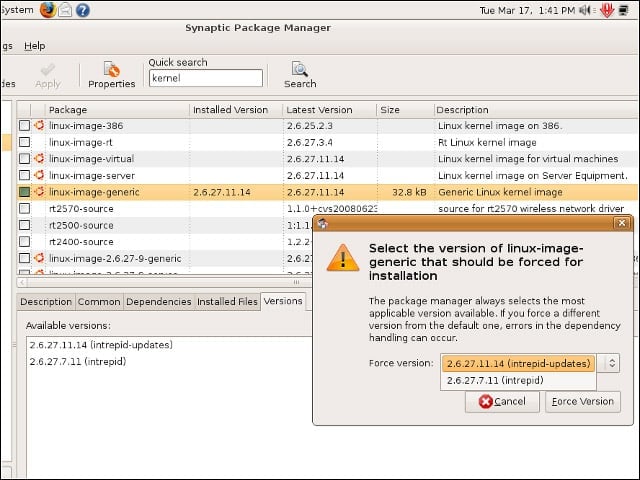Open the Help icon in top panel
The image size is (640, 480).
click(x=82, y=10)
